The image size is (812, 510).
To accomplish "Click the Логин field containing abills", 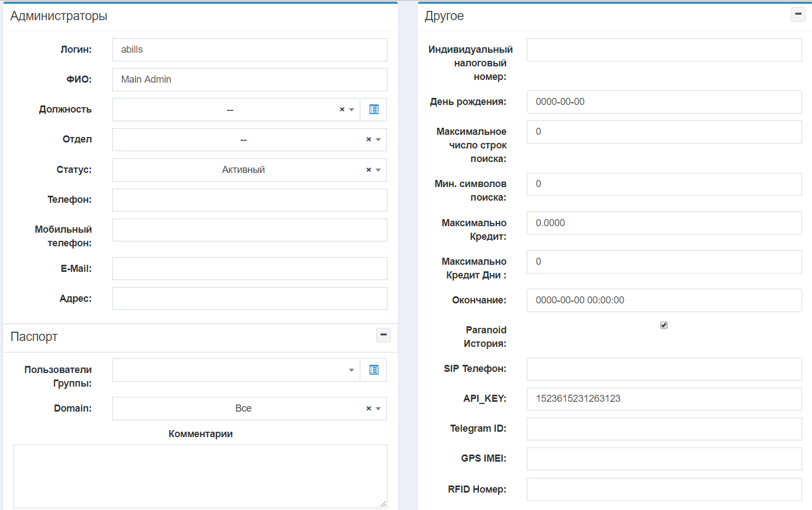I will tap(249, 49).
